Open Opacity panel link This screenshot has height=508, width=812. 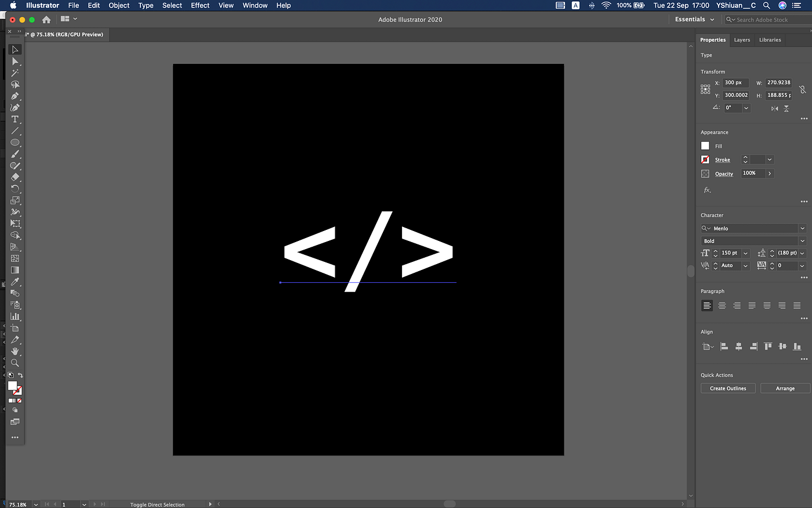point(724,174)
